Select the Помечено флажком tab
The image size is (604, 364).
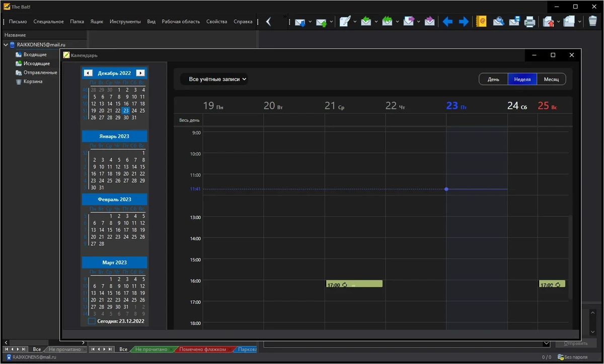click(x=203, y=349)
